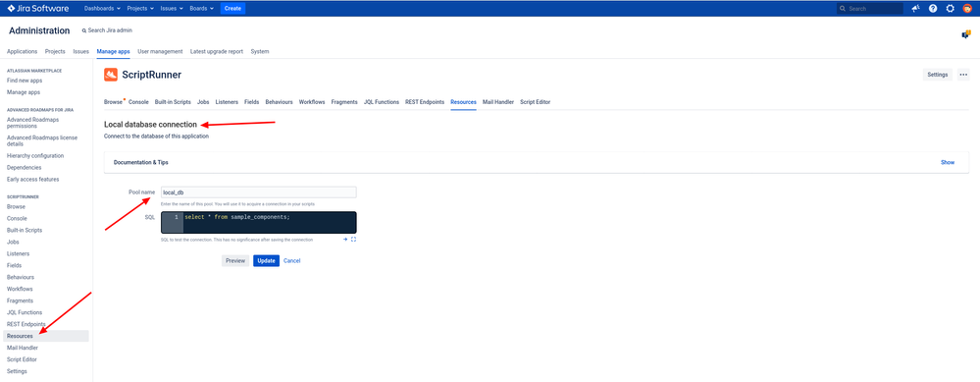Viewport: 980px width, 382px height.
Task: Open Fragments in the left sidebar
Action: (x=20, y=300)
